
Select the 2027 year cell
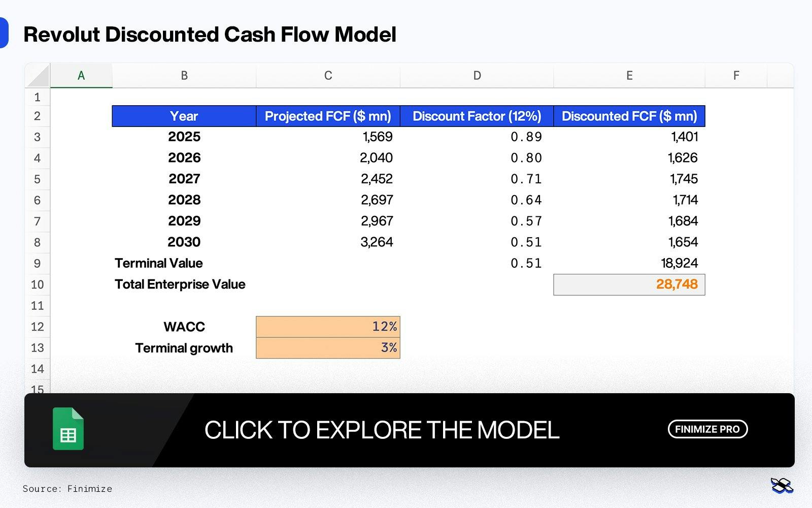coord(184,179)
